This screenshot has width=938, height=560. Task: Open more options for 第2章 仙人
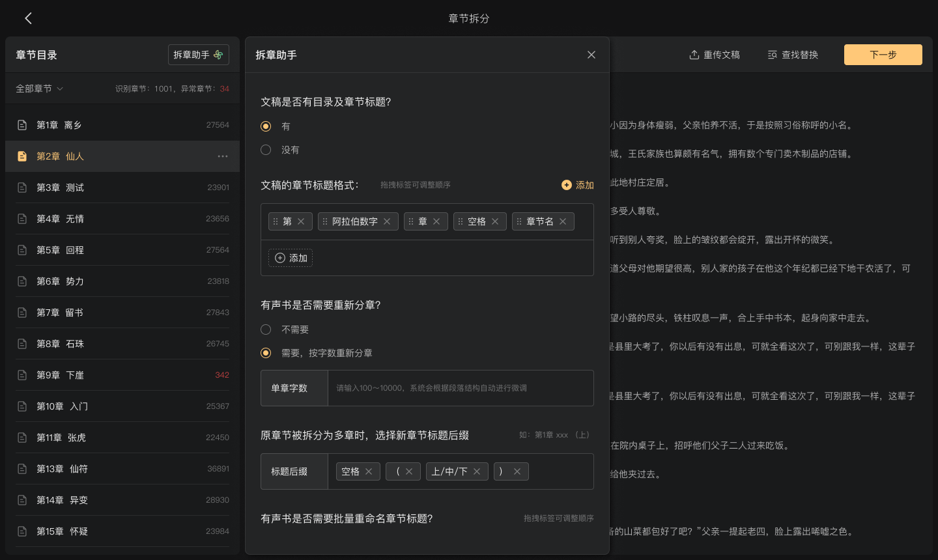click(x=223, y=156)
